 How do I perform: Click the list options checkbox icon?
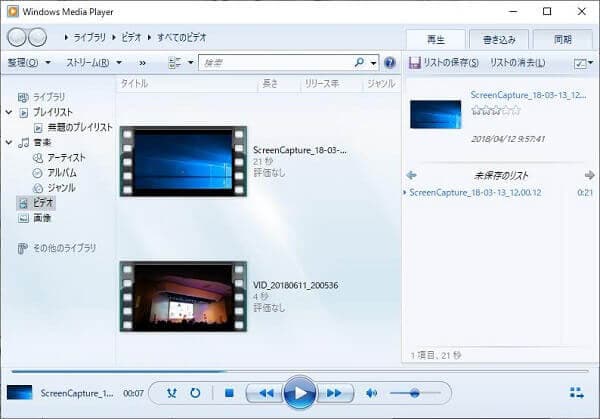click(x=580, y=63)
